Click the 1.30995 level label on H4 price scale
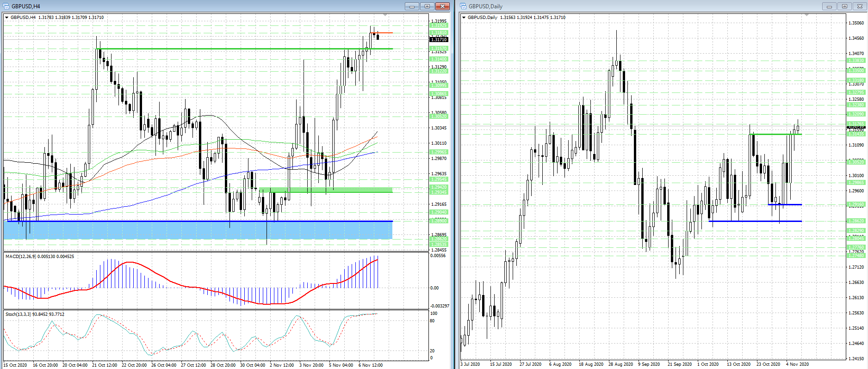 pyautogui.click(x=439, y=86)
